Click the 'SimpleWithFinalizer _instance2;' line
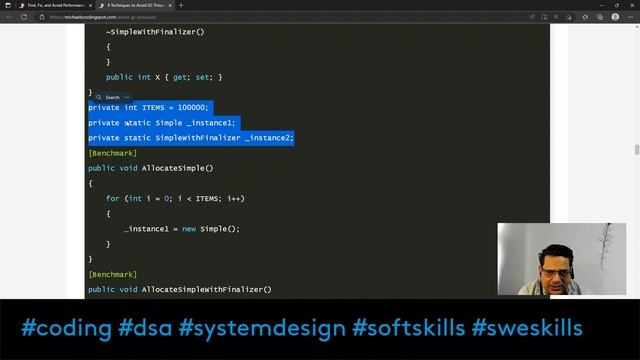Screen dimensions: 640x360 (224, 138)
